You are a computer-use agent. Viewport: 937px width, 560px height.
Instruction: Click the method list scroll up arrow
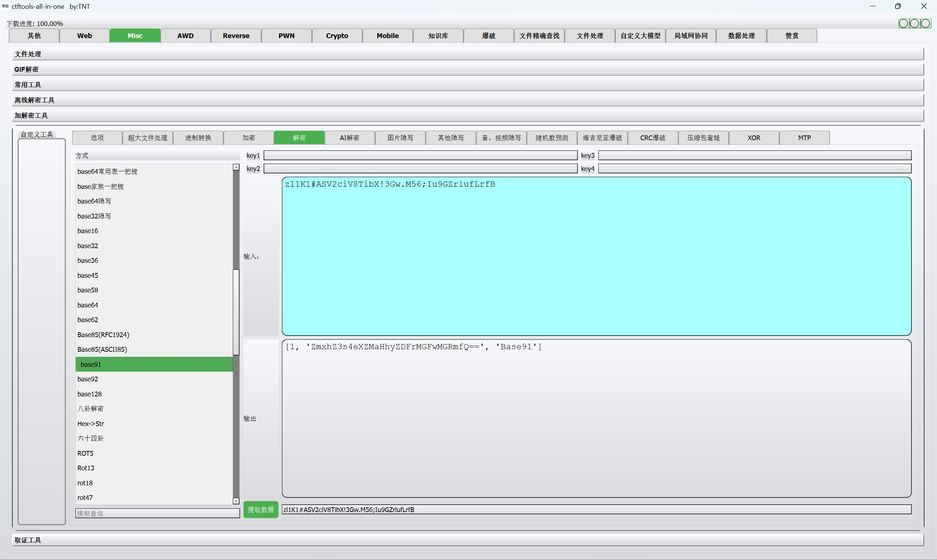click(236, 167)
